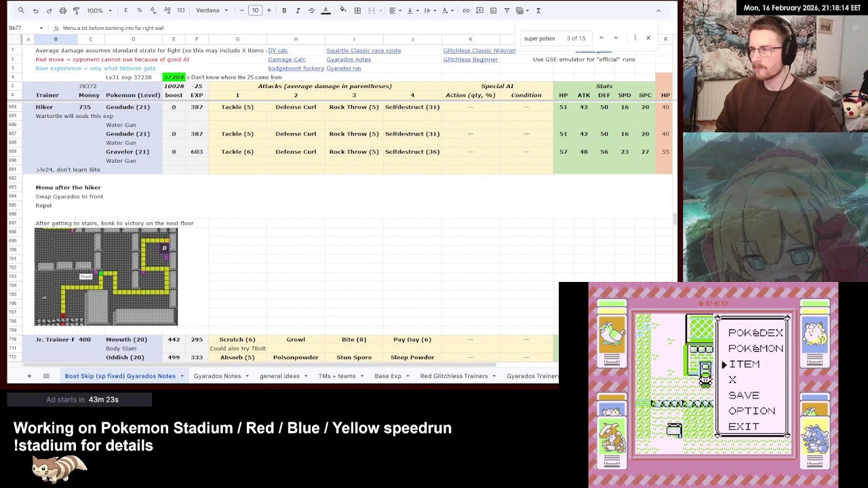
Task: Click the search menus magnifier icon
Action: pyautogui.click(x=21, y=11)
